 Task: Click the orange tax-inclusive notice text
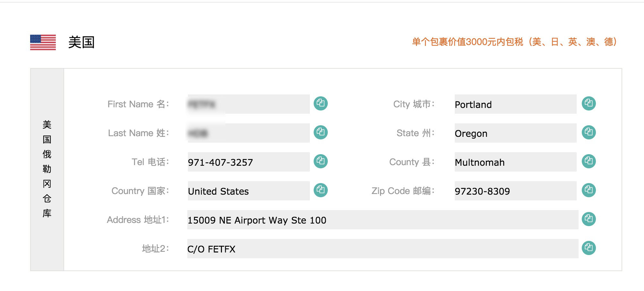click(x=514, y=42)
